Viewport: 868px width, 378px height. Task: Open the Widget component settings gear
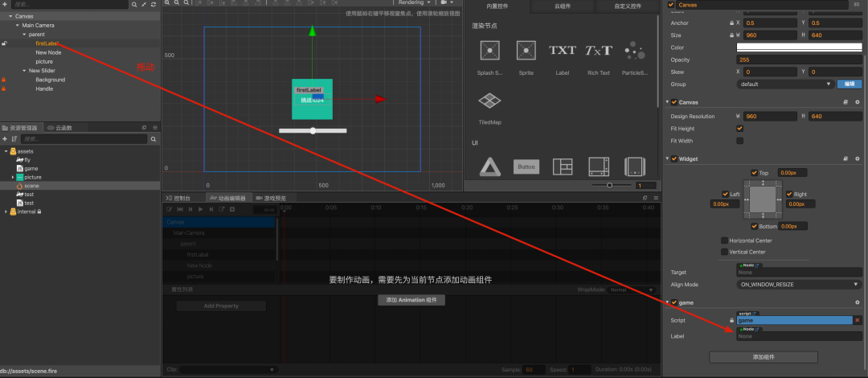click(x=858, y=158)
